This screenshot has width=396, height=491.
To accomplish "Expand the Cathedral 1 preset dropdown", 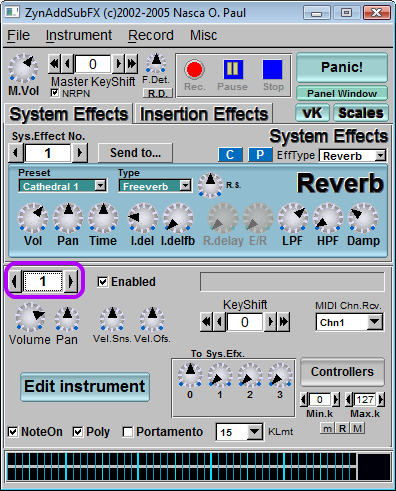I will tap(63, 186).
